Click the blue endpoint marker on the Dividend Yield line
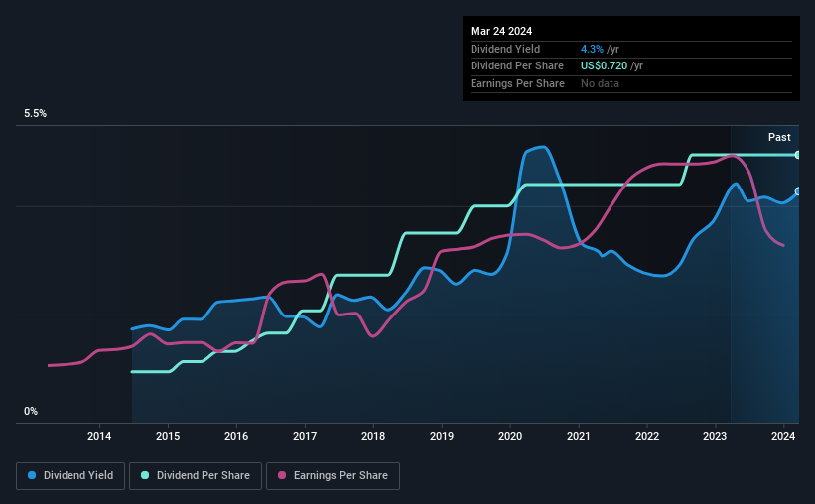Screen dimensions: 815x504 [x=797, y=191]
